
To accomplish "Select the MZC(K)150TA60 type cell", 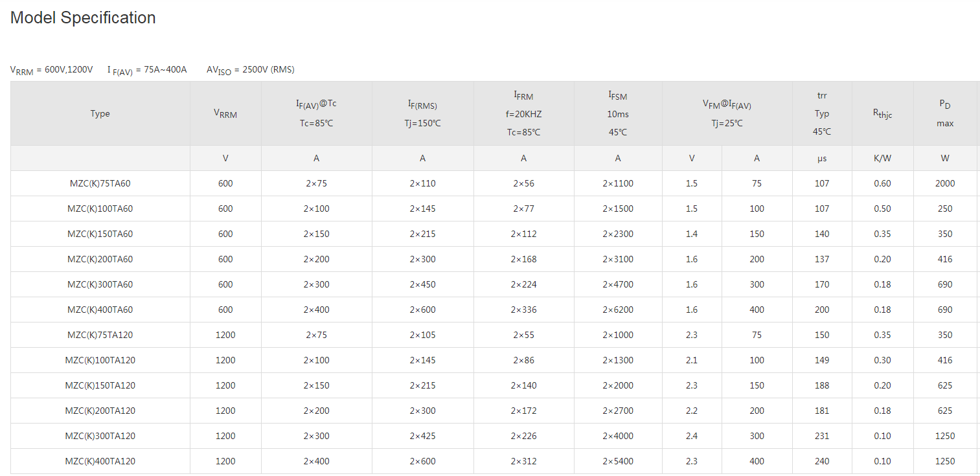I will pos(100,234).
